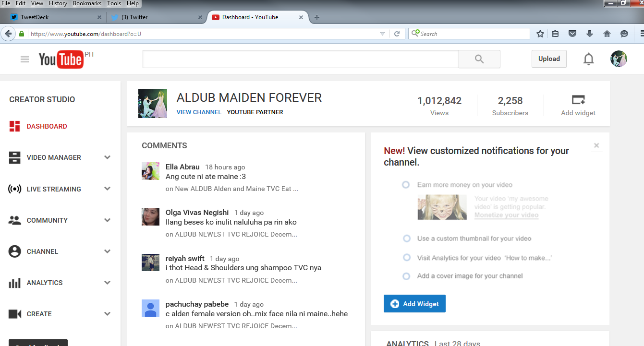The height and width of the screenshot is (346, 644).
Task: Open downloads arrow in toolbar
Action: click(x=590, y=34)
